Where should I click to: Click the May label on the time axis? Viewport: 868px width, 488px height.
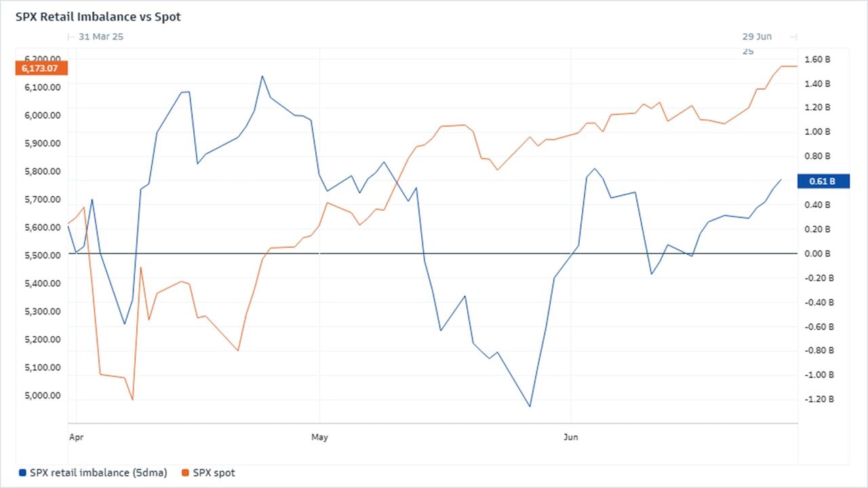coord(319,437)
